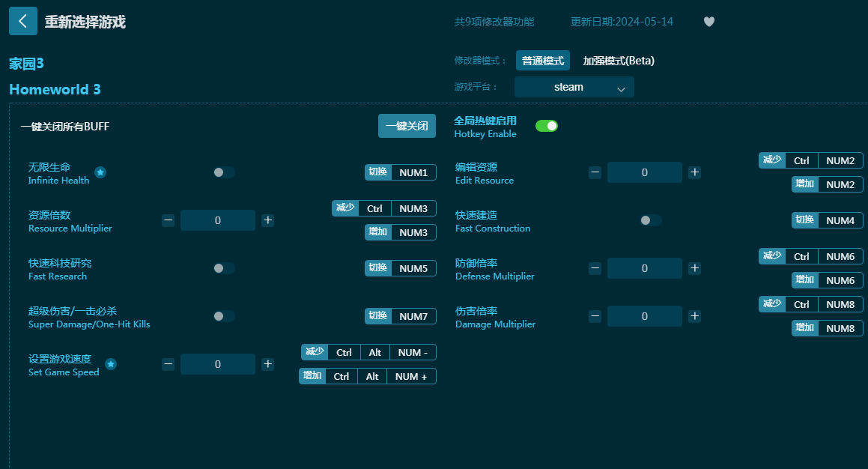
Task: Toggle Fast Construction switch
Action: click(651, 220)
